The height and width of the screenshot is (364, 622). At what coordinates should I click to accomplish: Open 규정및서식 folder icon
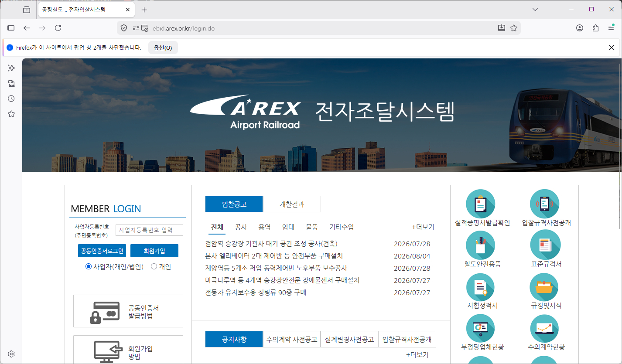[x=545, y=287]
